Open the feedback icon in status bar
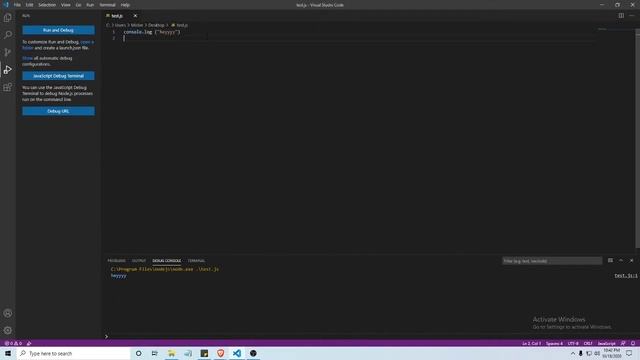This screenshot has height=360, width=640. coord(623,343)
